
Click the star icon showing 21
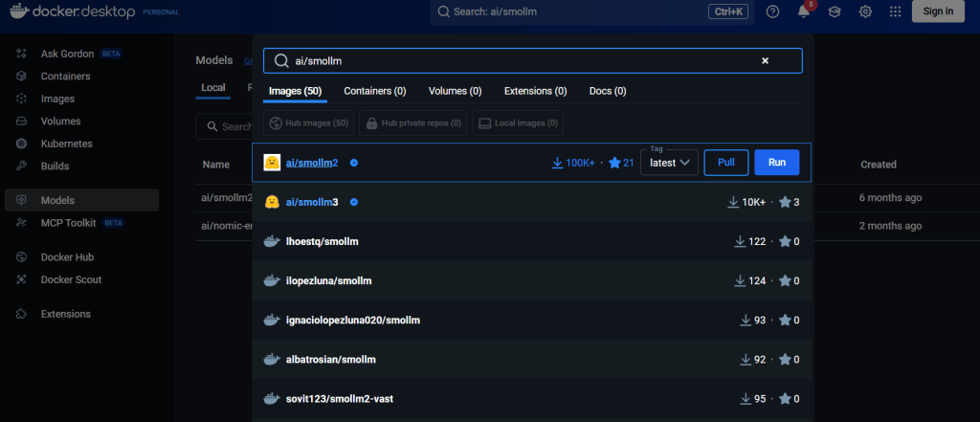[614, 163]
